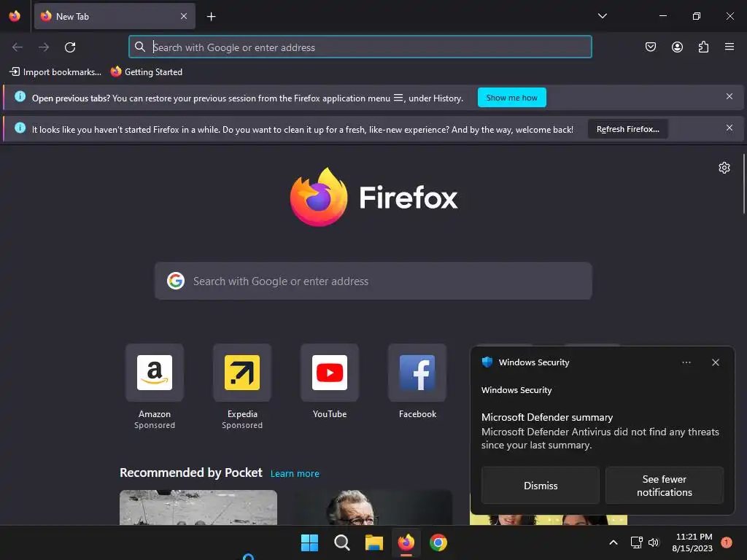Click the Windows Security shield icon
The width and height of the screenshot is (747, 560).
point(487,362)
